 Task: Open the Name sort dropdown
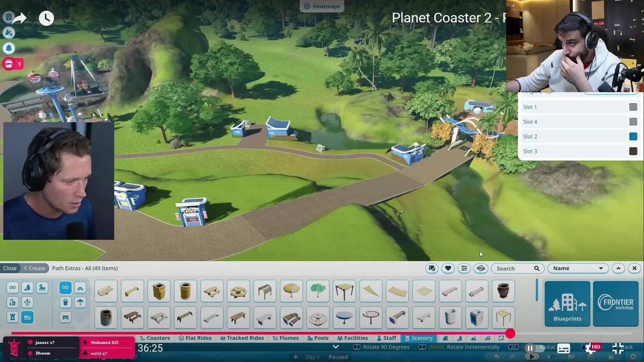click(578, 268)
